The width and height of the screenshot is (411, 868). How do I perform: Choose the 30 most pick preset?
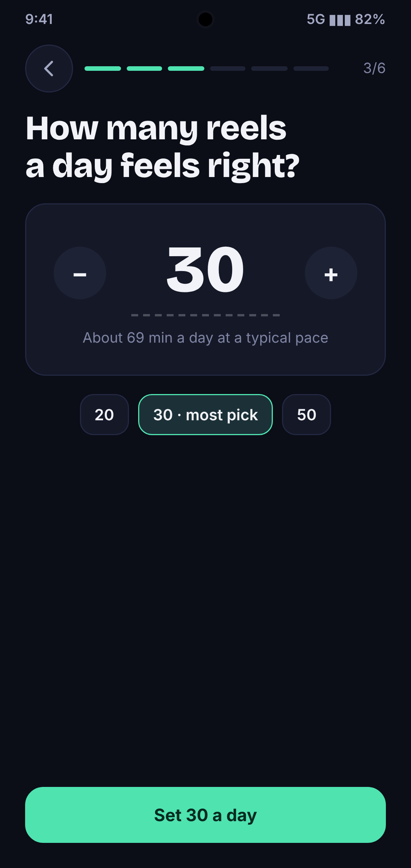click(x=205, y=415)
